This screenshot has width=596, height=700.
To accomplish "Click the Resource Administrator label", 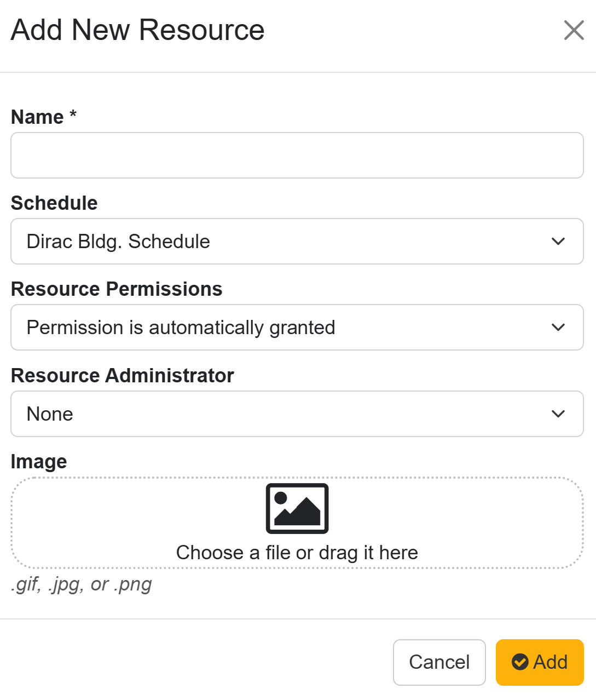I will [123, 376].
